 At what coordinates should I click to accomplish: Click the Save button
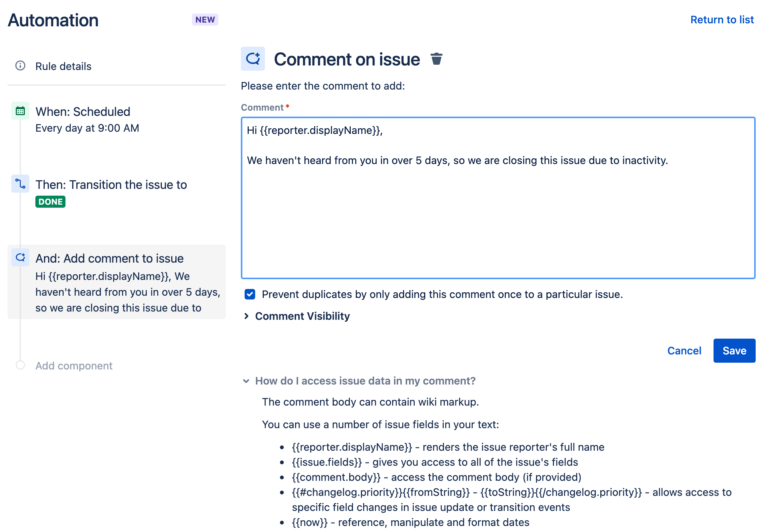click(734, 350)
